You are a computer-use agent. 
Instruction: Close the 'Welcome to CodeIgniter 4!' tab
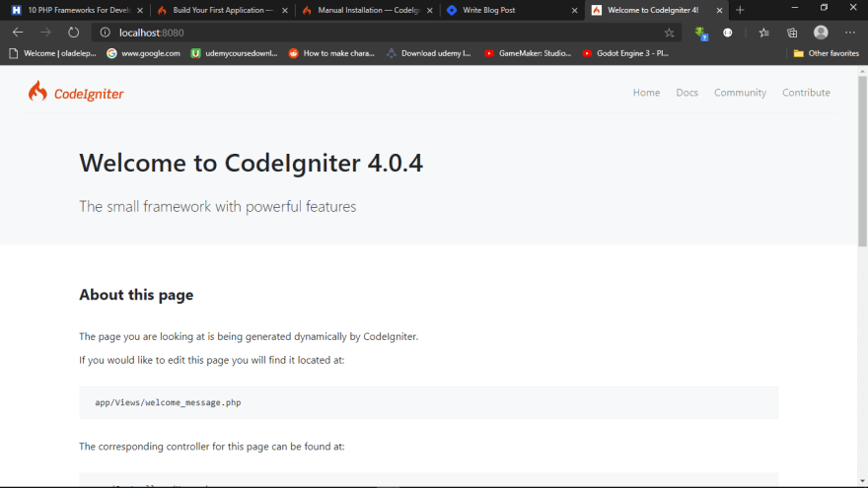click(x=719, y=10)
